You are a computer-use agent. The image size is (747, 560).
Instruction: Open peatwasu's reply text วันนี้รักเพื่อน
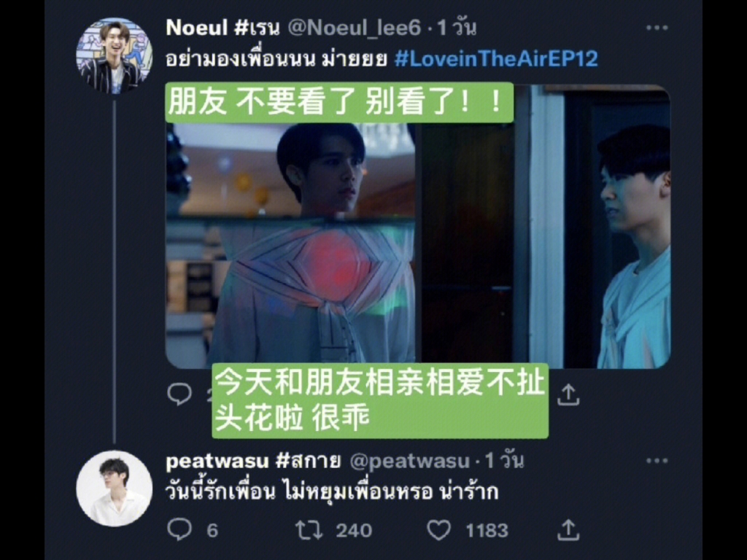coord(220,492)
